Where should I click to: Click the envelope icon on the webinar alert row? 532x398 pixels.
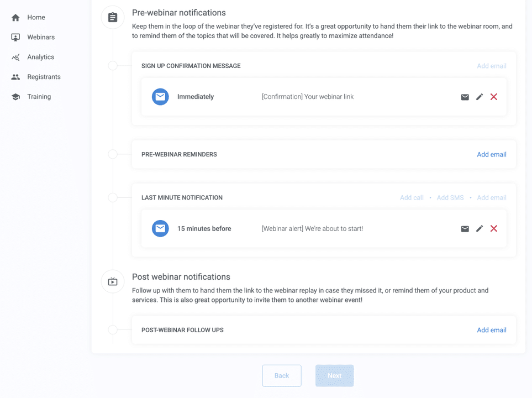point(465,228)
